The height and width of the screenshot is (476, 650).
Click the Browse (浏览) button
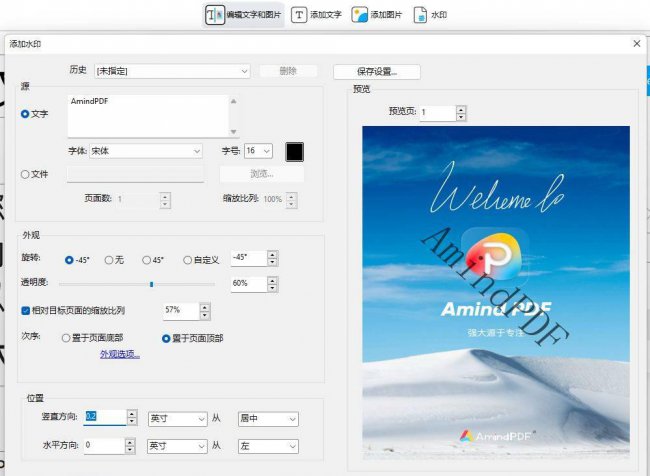[262, 174]
